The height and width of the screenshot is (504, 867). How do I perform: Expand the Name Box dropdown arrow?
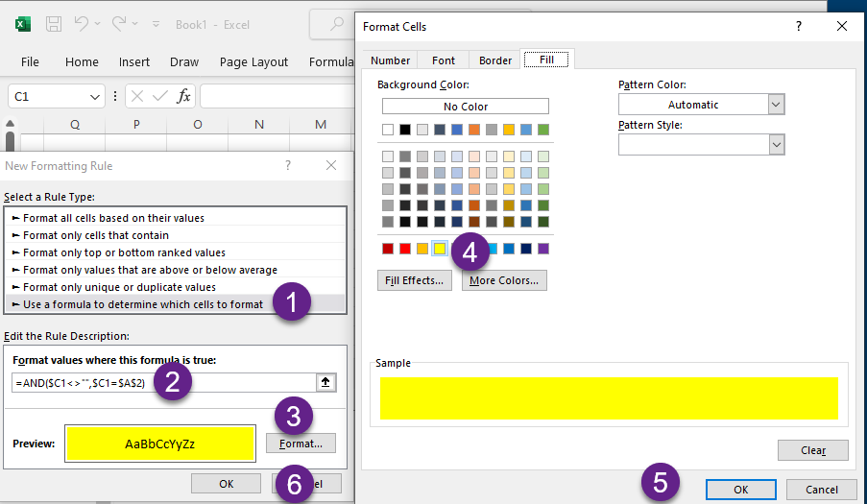95,97
